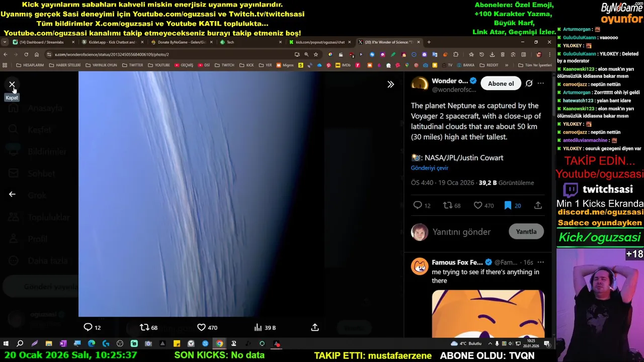Image resolution: width=644 pixels, height=362 pixels.
Task: Open YAYINLIK OYUN bookmarks folder
Action: [101, 65]
